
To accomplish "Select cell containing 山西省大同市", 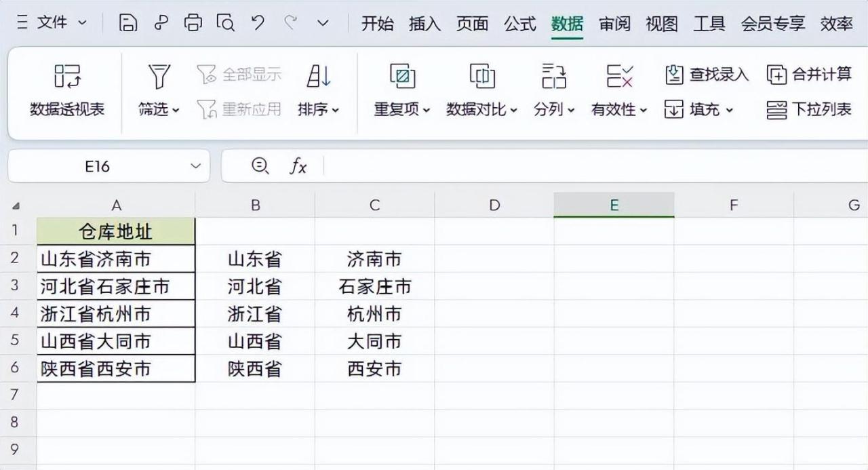I will (116, 341).
